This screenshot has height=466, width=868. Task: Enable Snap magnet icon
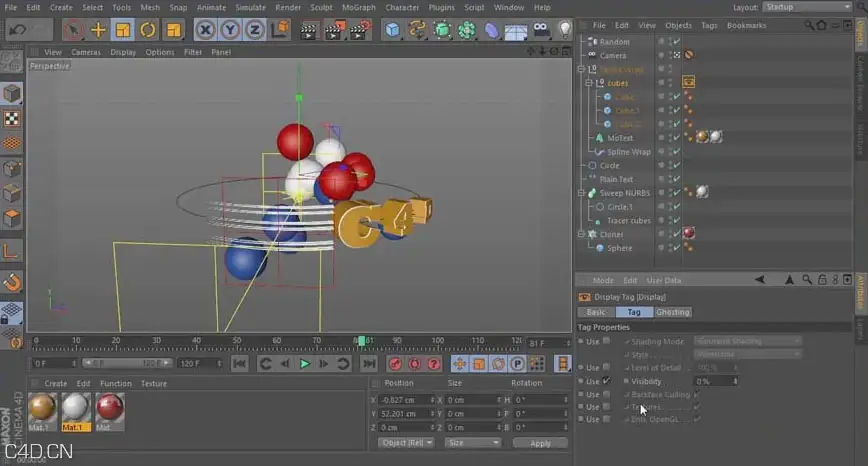(x=12, y=282)
